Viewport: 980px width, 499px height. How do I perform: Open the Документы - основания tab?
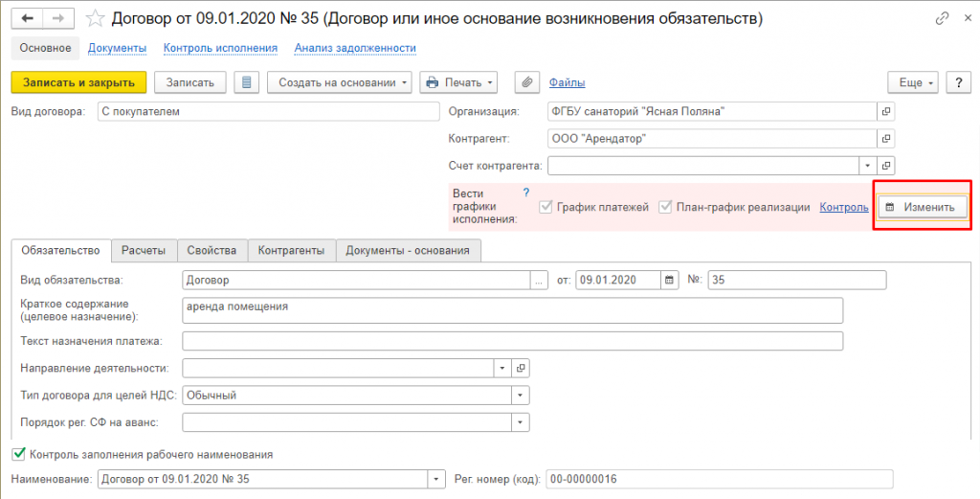(408, 250)
